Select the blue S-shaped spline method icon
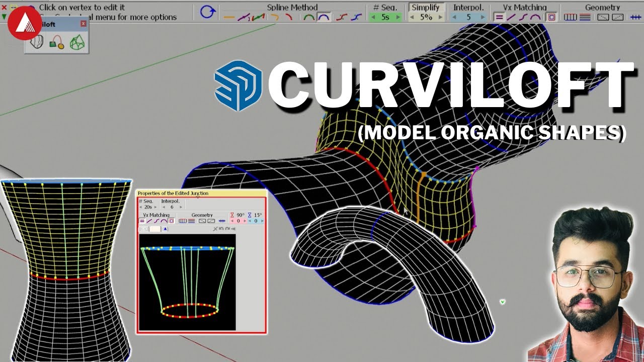The width and height of the screenshot is (644, 362). click(x=356, y=17)
